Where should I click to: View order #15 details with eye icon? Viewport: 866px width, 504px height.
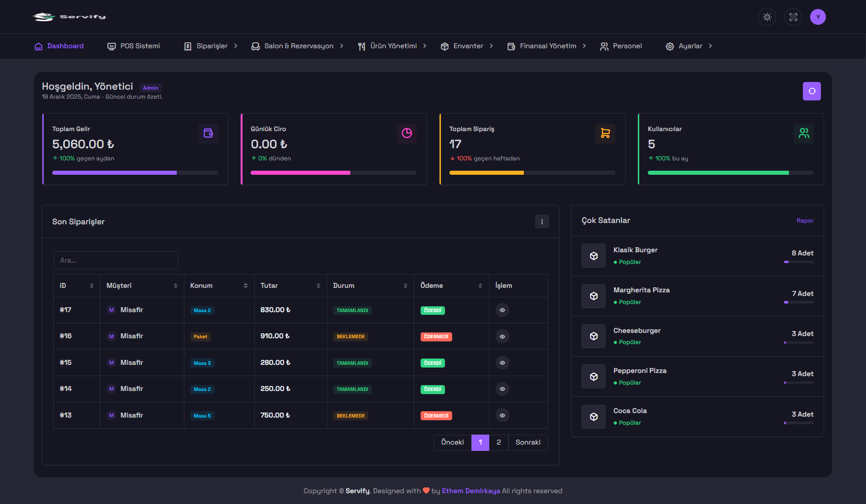point(502,363)
